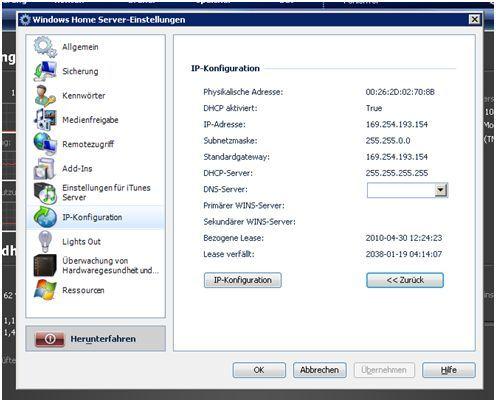Click the DHCP-Server value 255.255.255.255

click(397, 173)
